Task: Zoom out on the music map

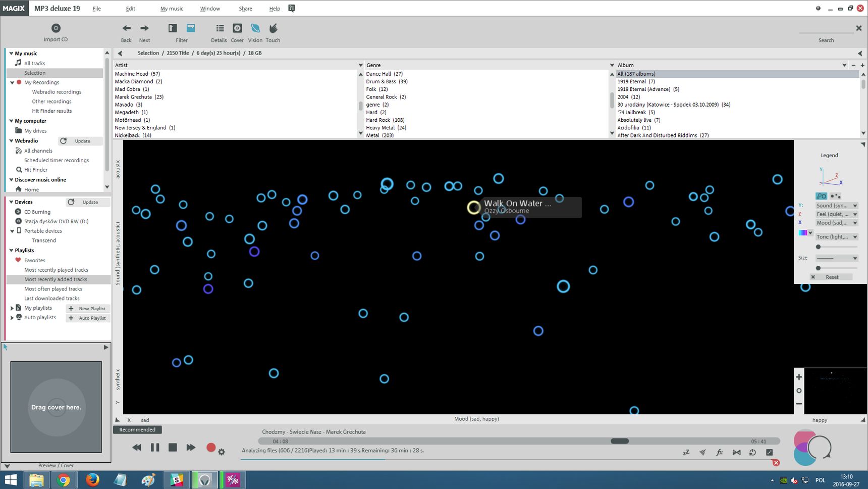Action: 799,404
